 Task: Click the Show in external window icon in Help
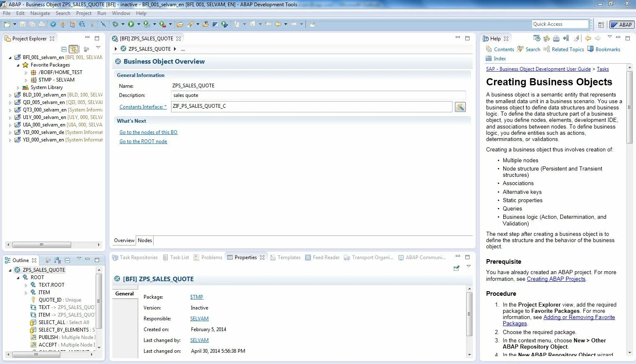coord(537,38)
